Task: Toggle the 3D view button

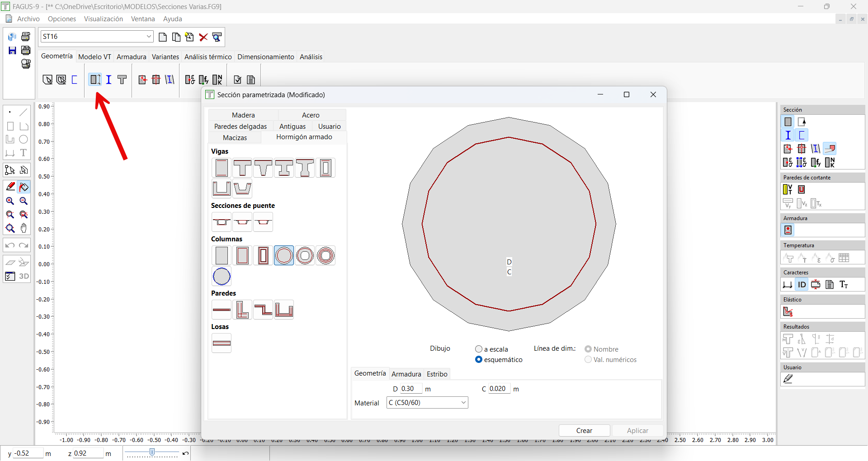Action: coord(24,276)
